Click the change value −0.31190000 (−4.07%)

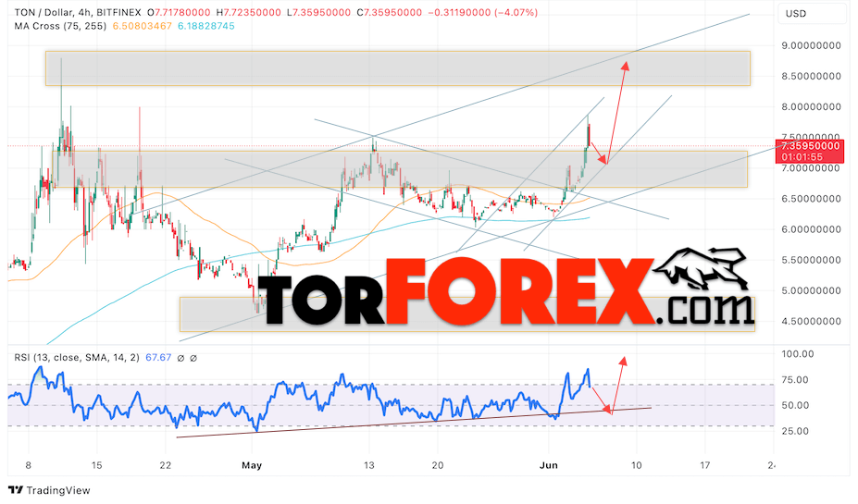coord(483,12)
